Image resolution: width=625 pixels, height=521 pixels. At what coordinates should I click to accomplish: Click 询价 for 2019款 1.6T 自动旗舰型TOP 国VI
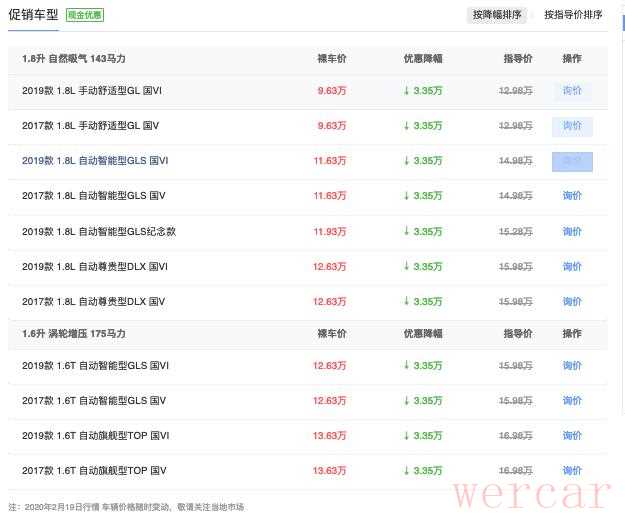pos(572,436)
